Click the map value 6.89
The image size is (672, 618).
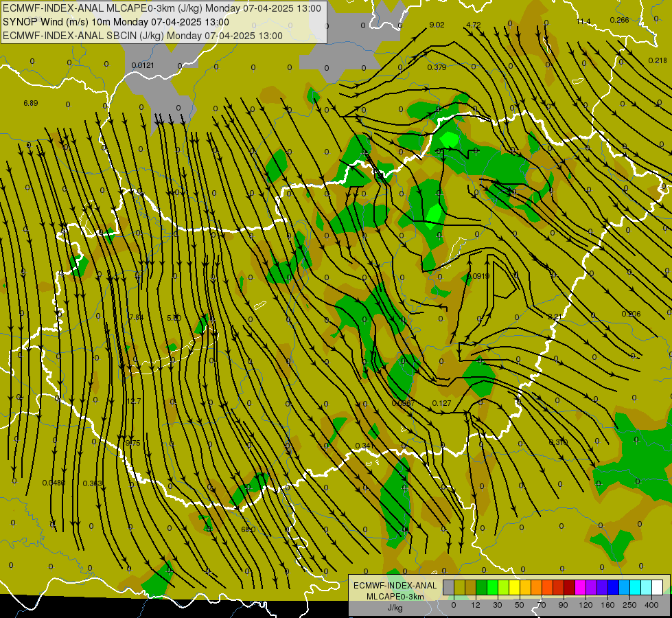[x=31, y=103]
